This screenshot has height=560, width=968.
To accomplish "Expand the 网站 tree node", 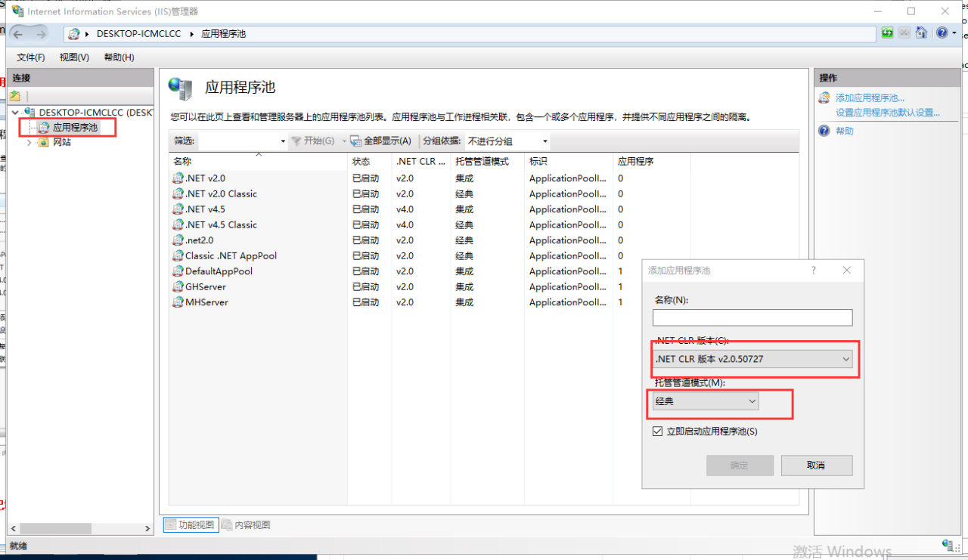I will (29, 142).
